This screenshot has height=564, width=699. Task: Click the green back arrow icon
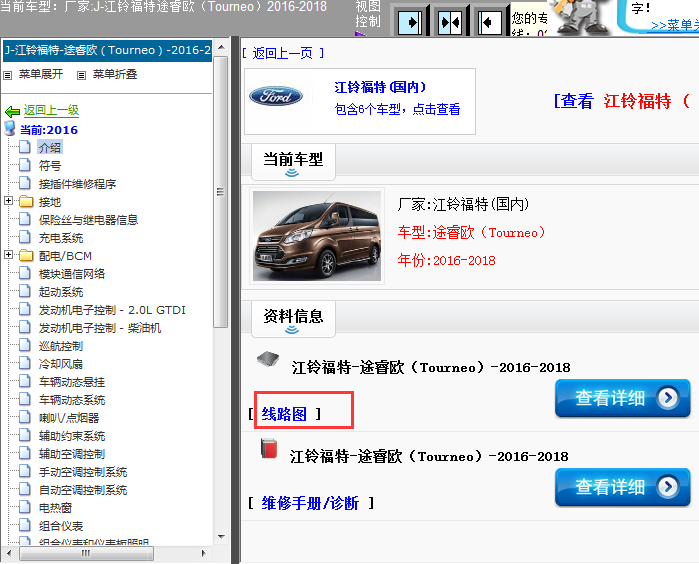pos(12,111)
